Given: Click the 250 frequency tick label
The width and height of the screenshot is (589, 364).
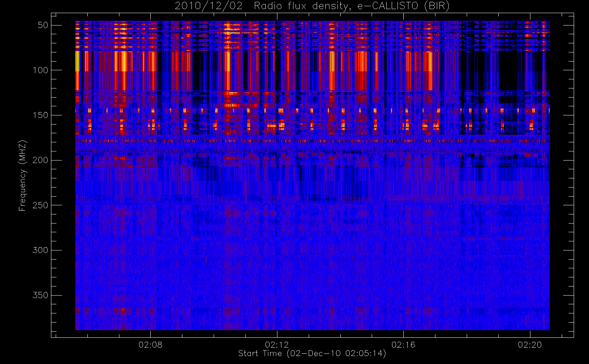Looking at the screenshot, I should (40, 205).
